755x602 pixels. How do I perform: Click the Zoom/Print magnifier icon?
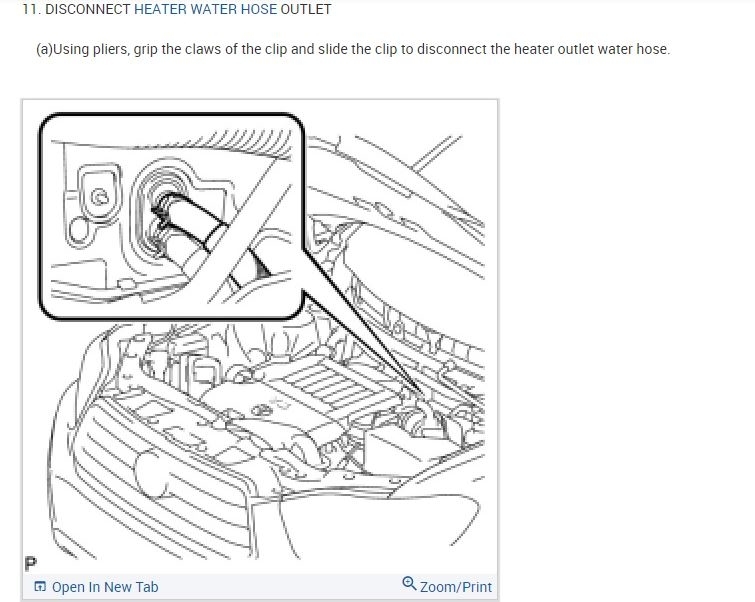[x=409, y=583]
